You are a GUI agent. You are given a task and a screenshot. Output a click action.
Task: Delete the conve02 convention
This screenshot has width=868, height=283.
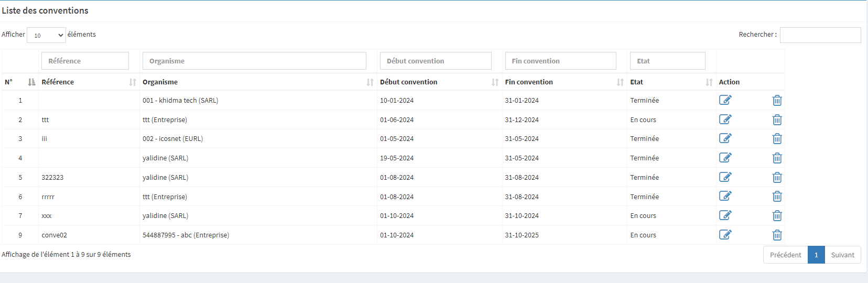(777, 235)
